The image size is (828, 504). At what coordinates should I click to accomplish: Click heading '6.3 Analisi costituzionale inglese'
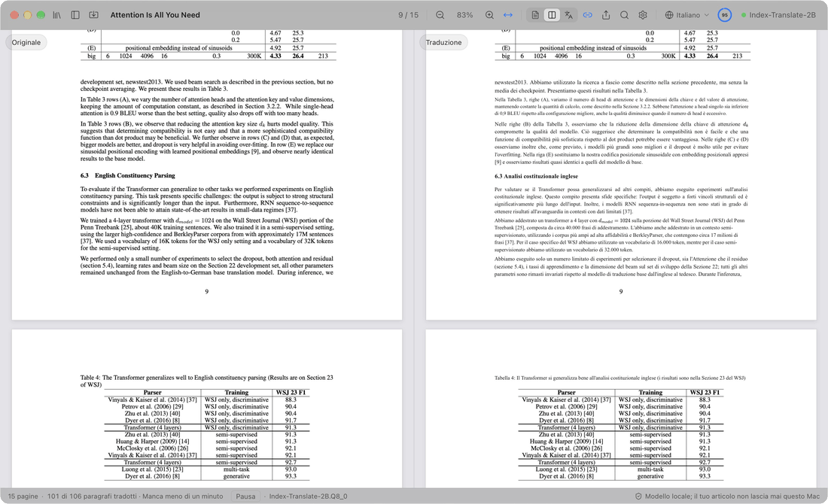coord(536,176)
